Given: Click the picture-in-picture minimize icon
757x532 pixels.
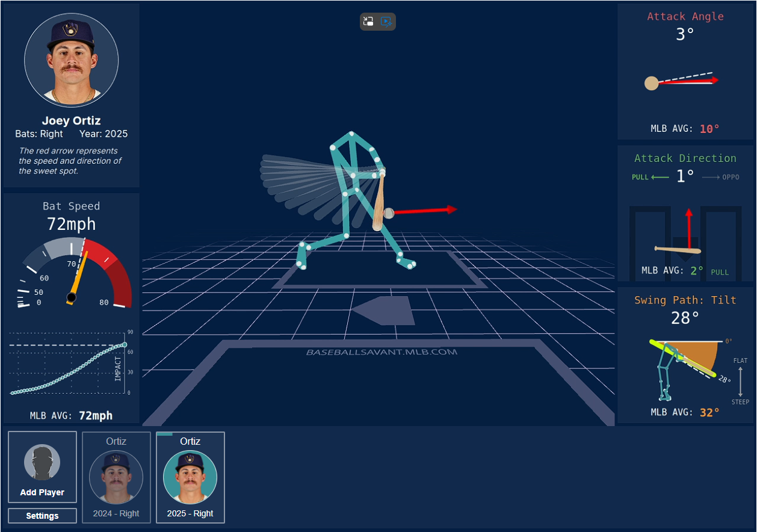Looking at the screenshot, I should click(368, 22).
